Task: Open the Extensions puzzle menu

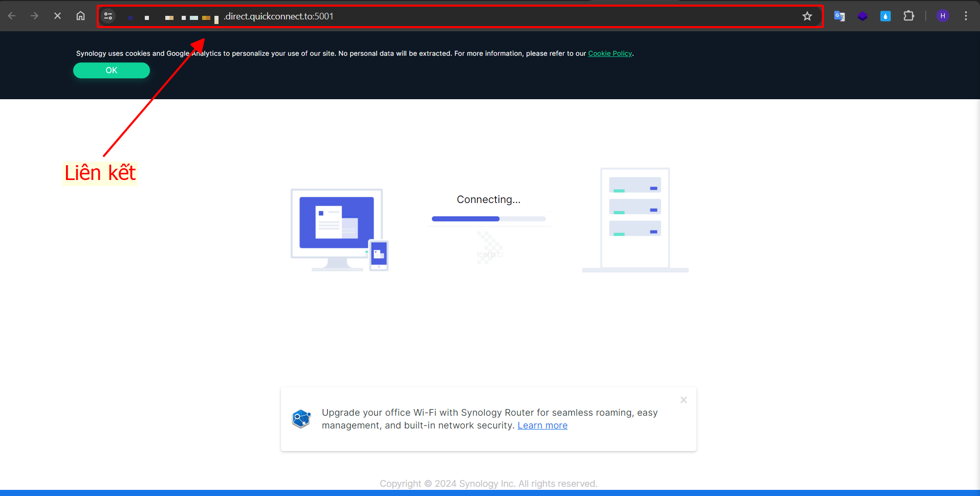Action: point(909,16)
